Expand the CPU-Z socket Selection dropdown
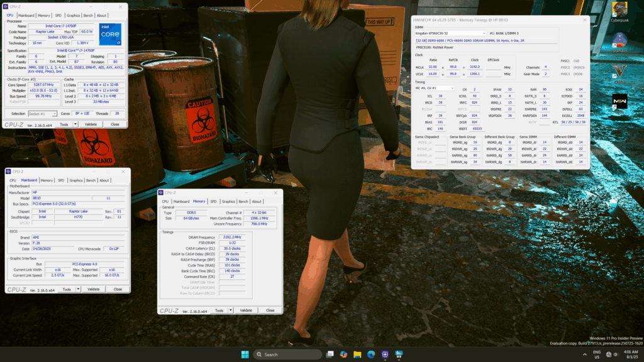Viewport: 644px width, 362px height. click(x=43, y=114)
